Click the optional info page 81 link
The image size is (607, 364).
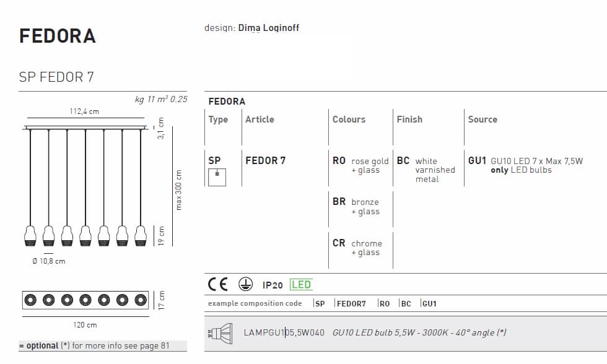point(93,345)
